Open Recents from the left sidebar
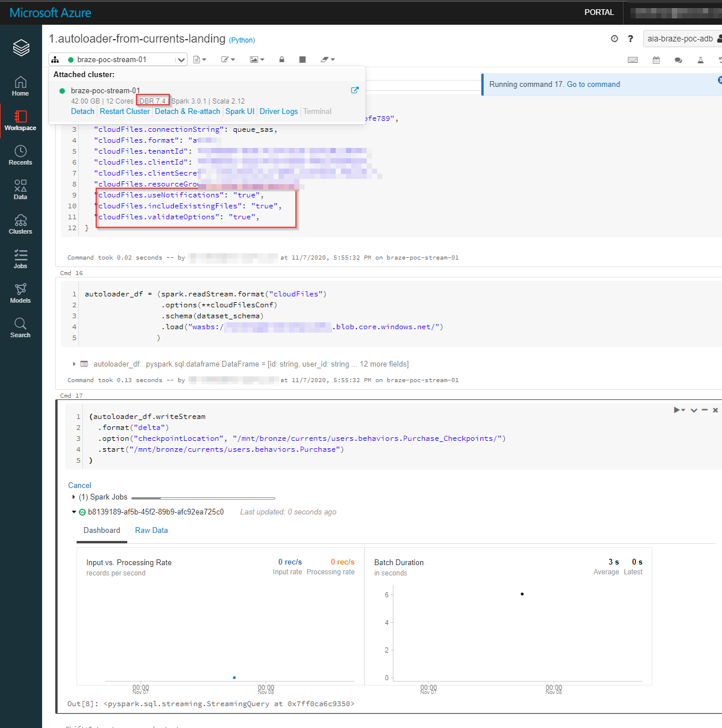 click(20, 154)
